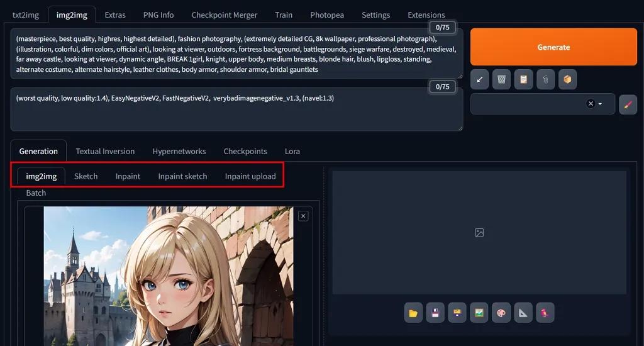The height and width of the screenshot is (346, 644).
Task: Switch to the Batch tab
Action: (36, 193)
